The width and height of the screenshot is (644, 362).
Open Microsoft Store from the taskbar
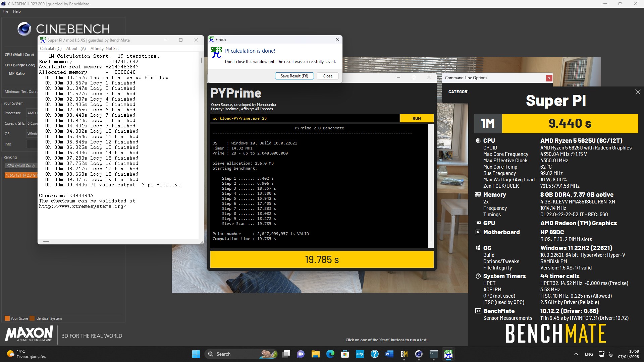tap(345, 354)
